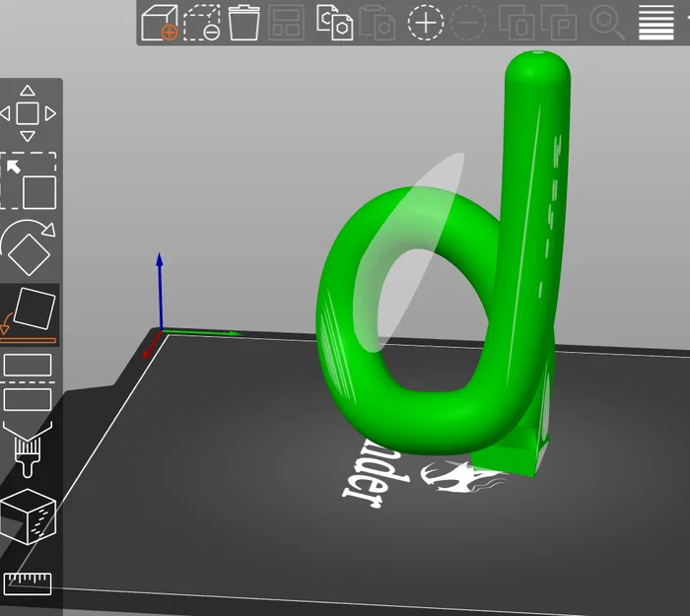Select the Move gizmo tool
This screenshot has height=616, width=690.
point(28,113)
